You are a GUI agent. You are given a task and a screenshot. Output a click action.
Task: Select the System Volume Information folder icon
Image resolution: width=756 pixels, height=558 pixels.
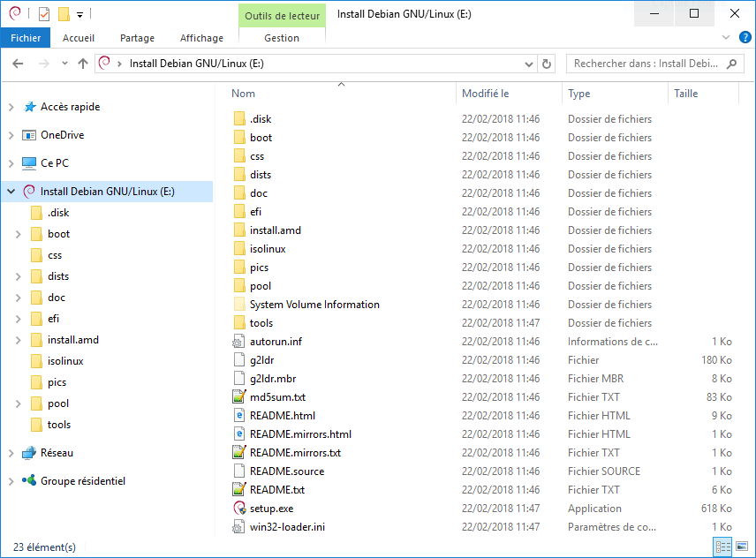239,305
